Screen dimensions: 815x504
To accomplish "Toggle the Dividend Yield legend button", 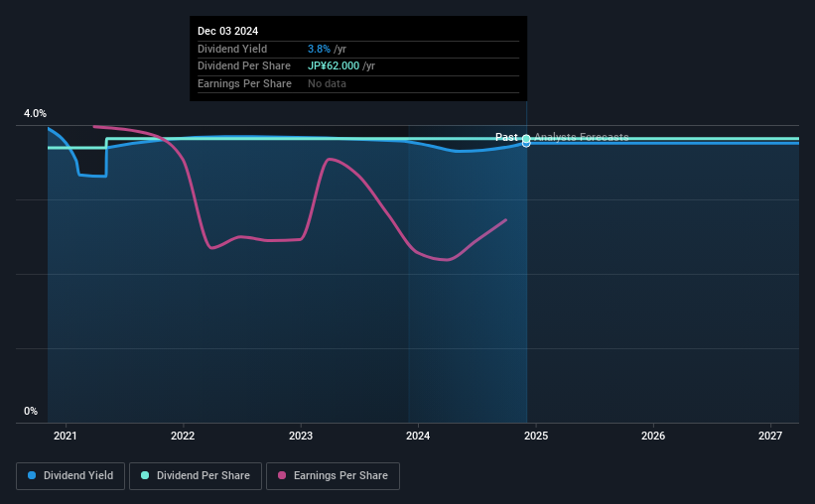I will (x=70, y=476).
